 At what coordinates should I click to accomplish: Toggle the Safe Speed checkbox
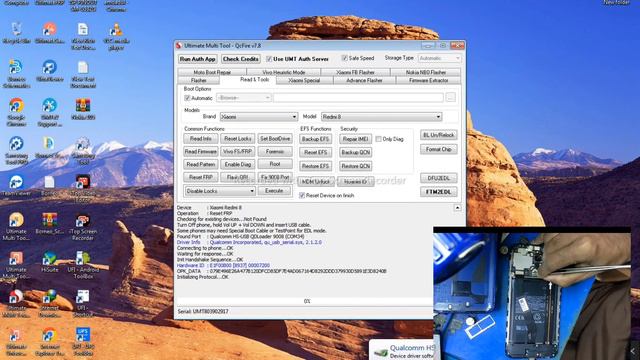[344, 58]
